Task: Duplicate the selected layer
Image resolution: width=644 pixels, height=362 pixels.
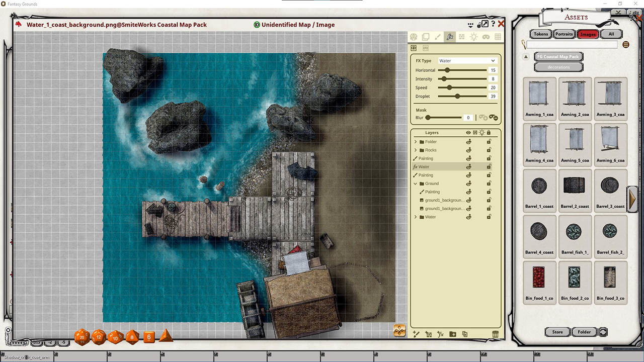Action: 465,334
